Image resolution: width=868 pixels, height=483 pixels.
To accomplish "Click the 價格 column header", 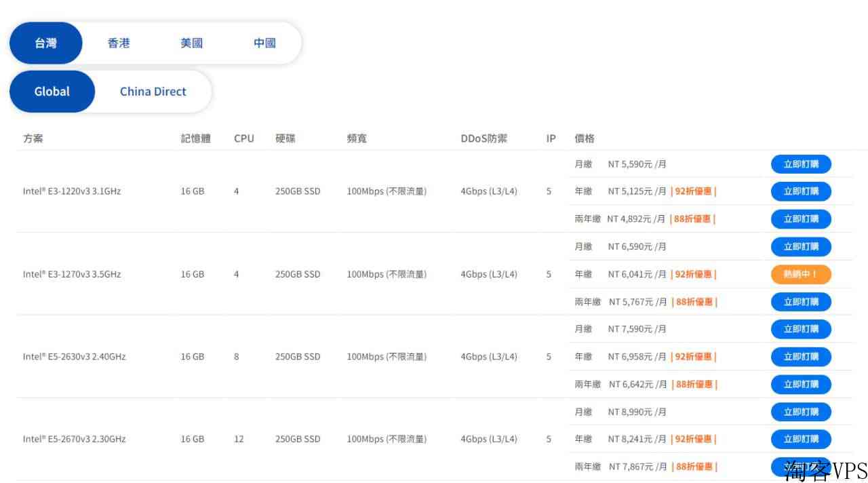I will (x=585, y=138).
